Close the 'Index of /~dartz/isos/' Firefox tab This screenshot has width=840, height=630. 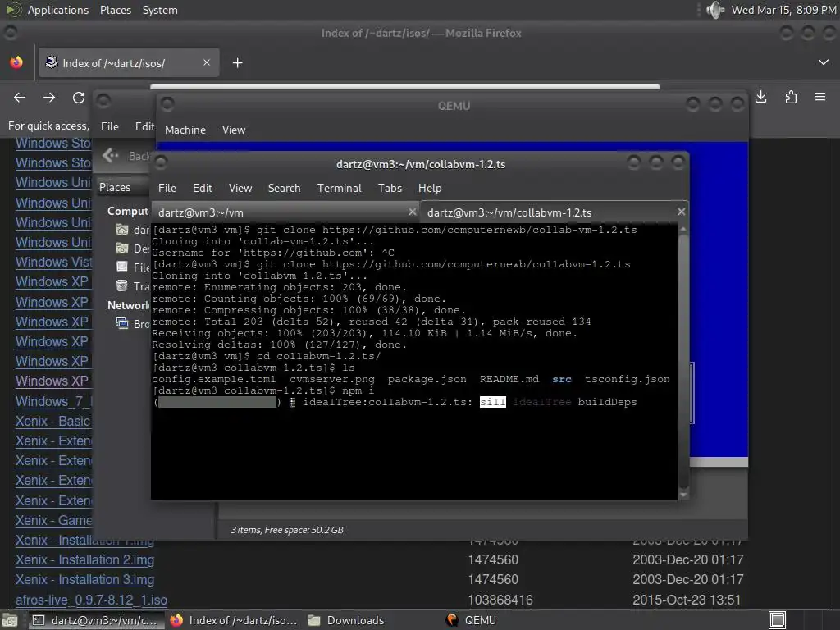(207, 62)
